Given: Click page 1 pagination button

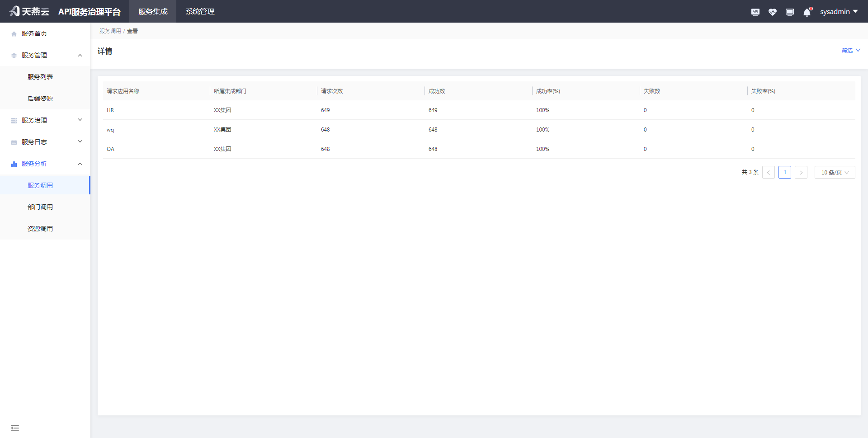Looking at the screenshot, I should [784, 172].
